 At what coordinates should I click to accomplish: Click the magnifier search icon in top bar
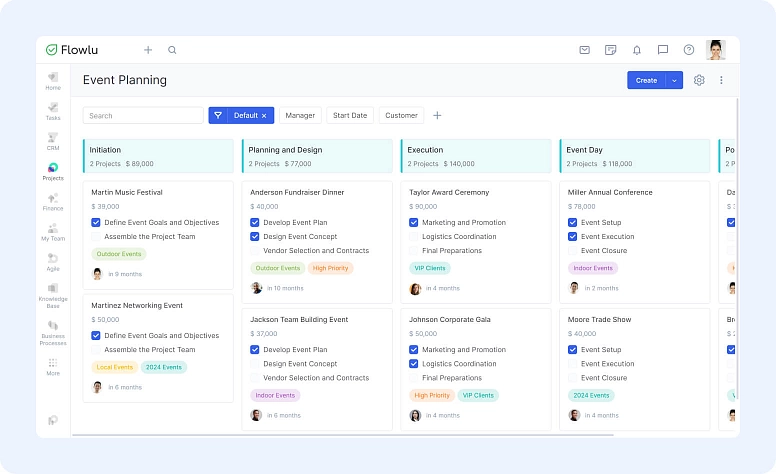coord(172,50)
